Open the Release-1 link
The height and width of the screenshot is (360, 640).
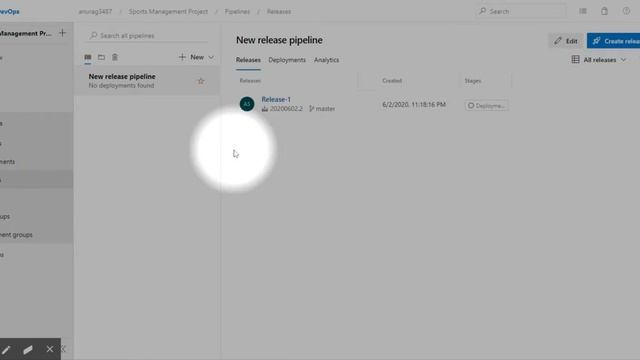click(276, 99)
